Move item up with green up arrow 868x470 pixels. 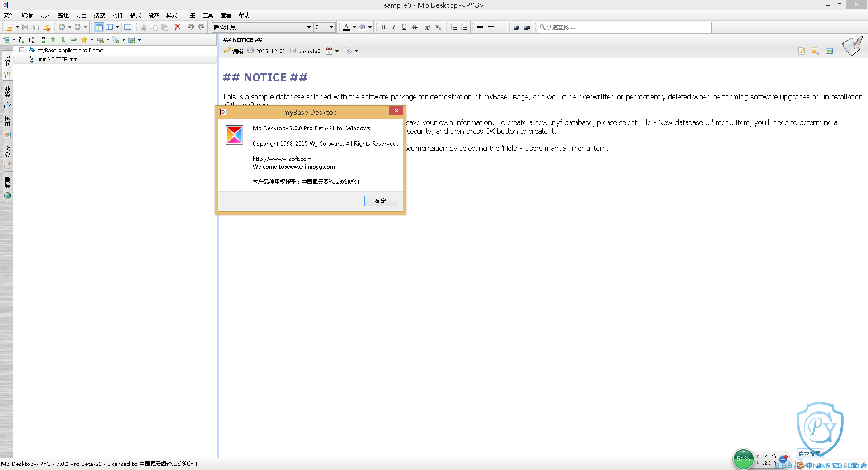pyautogui.click(x=53, y=40)
